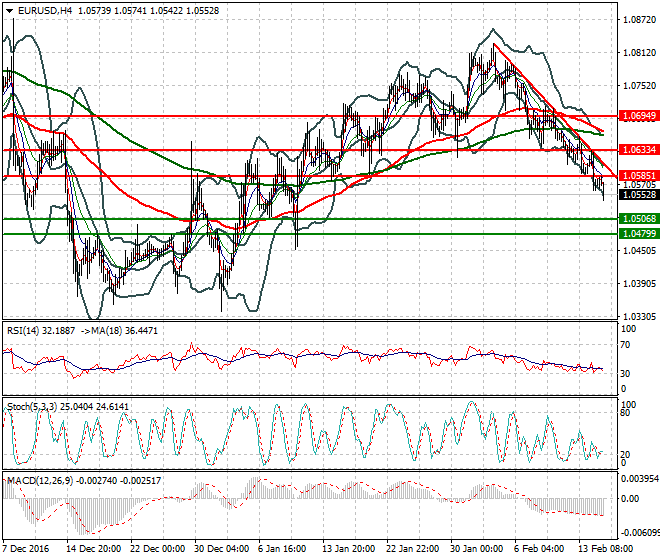Select the 1.08720 price scale value
The height and width of the screenshot is (560, 660).
[x=639, y=20]
